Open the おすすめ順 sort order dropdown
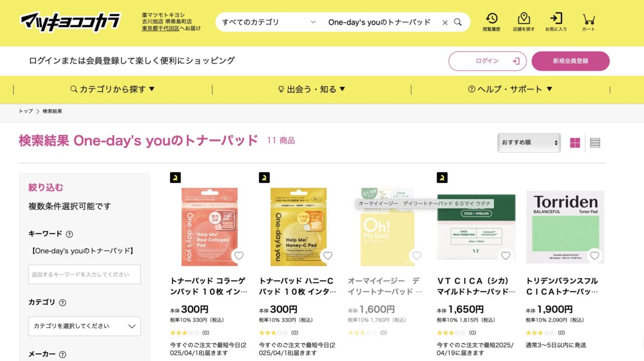 coord(529,142)
